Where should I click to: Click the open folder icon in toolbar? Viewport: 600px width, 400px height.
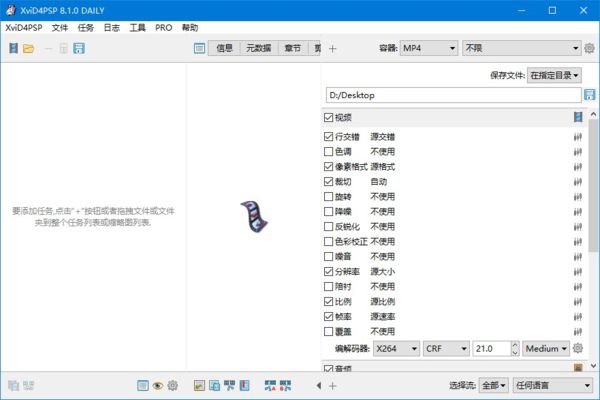[x=29, y=48]
